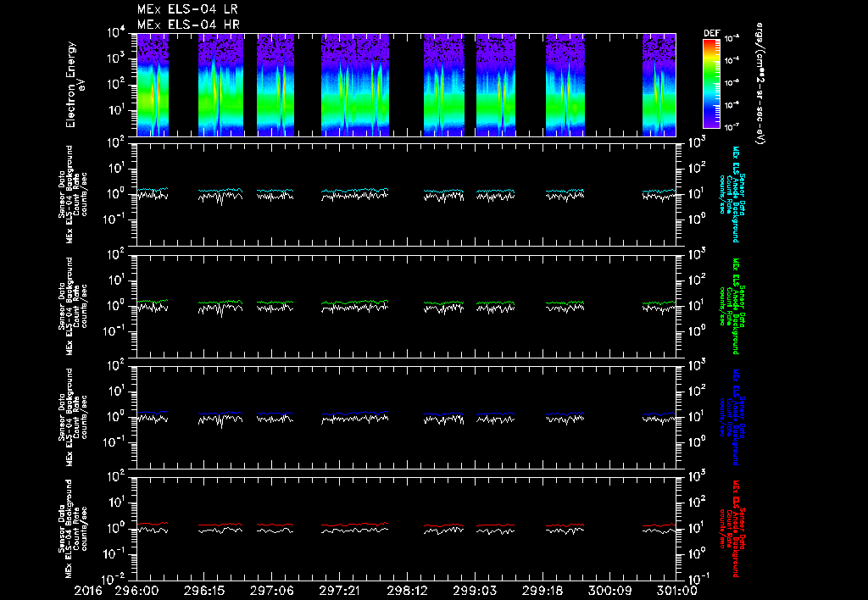Select the red 'MEx ELS Anode Background' axis label
868x600 pixels.
736,529
